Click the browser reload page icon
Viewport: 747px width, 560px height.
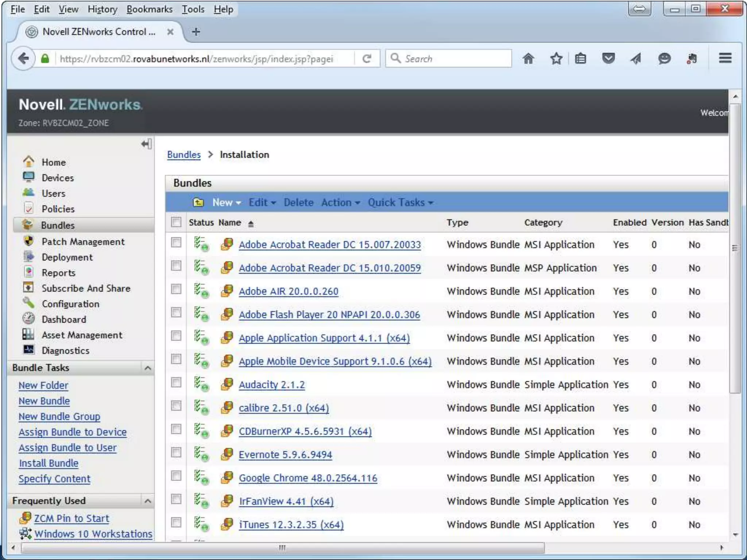(x=367, y=59)
